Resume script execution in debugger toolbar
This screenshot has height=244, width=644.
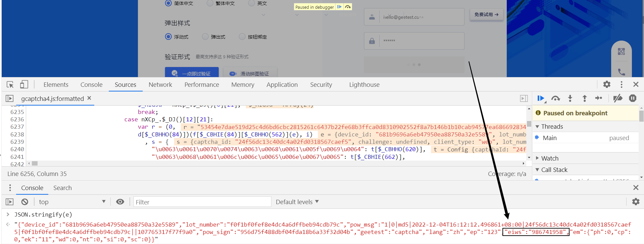click(540, 98)
